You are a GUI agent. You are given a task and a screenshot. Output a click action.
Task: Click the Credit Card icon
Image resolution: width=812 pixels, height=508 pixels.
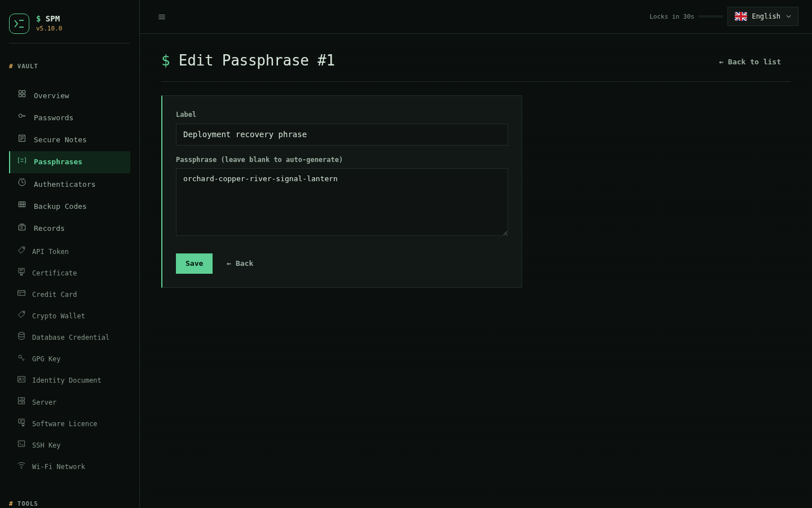pyautogui.click(x=21, y=293)
